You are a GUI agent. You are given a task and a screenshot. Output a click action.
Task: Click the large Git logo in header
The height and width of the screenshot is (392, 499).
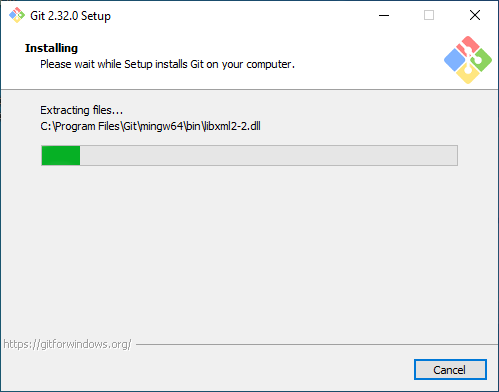coord(468,60)
